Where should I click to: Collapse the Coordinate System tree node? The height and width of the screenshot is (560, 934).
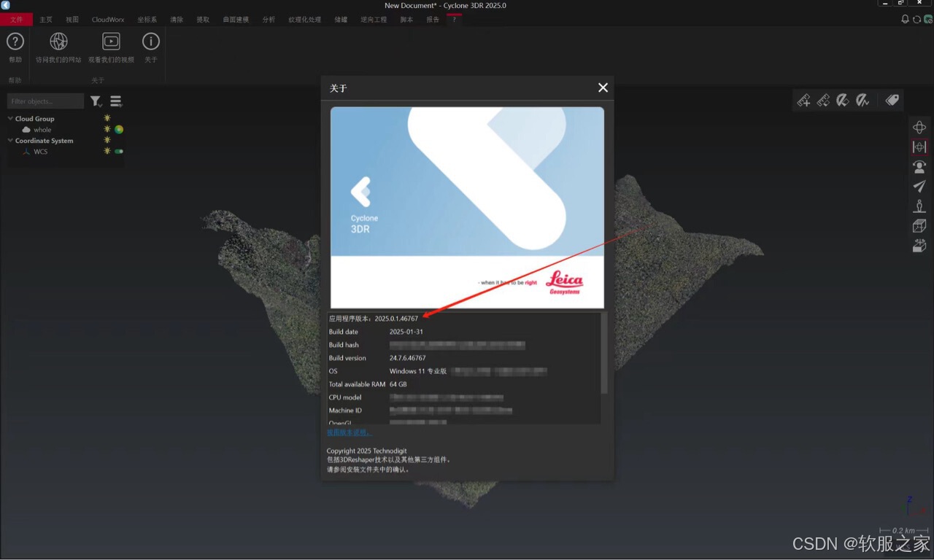click(x=10, y=140)
